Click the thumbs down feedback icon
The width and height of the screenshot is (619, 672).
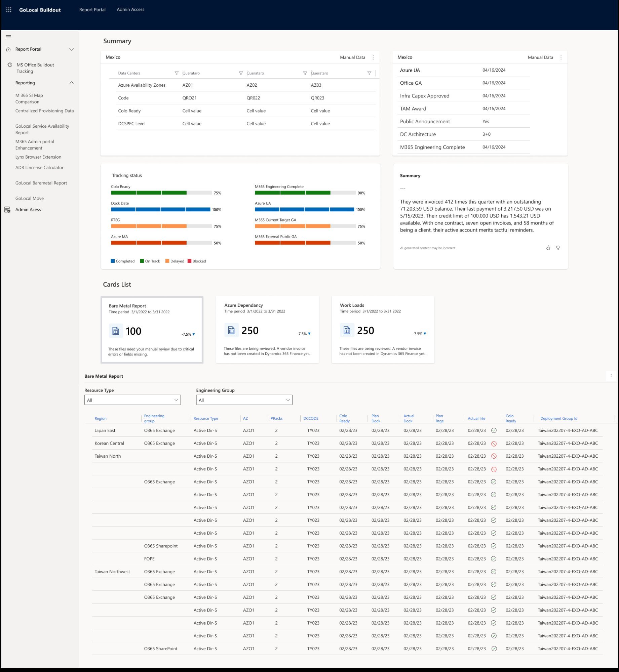(558, 248)
